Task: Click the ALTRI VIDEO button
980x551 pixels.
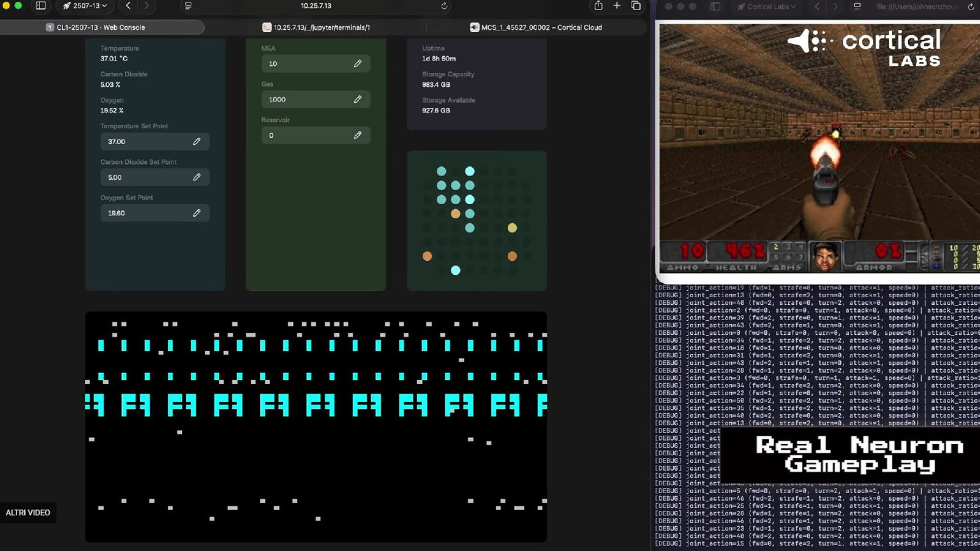Action: [x=28, y=513]
